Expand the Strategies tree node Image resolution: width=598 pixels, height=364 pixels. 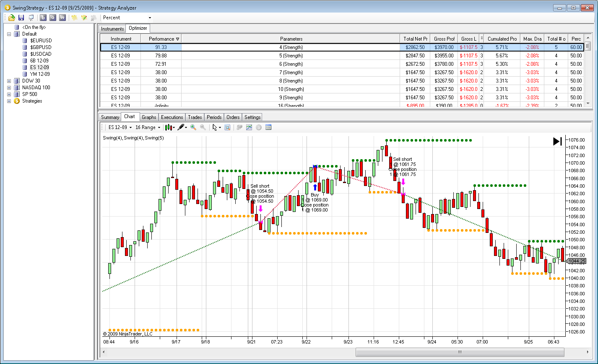9,101
